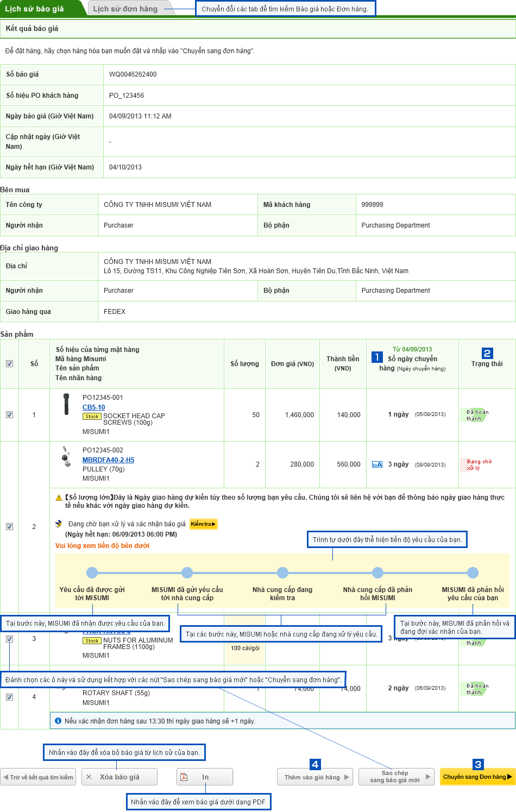The height and width of the screenshot is (812, 516).
Task: Click 'Đang chờ xử lý' status badge for pulley
Action: pyautogui.click(x=476, y=465)
